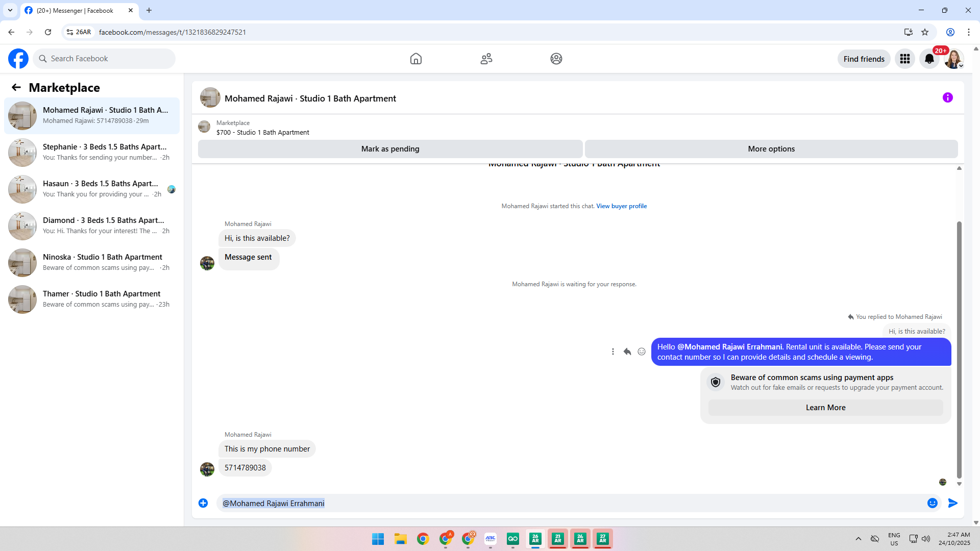This screenshot has height=551, width=980.
Task: Open Diamond 3 Beds conversation
Action: (92, 226)
